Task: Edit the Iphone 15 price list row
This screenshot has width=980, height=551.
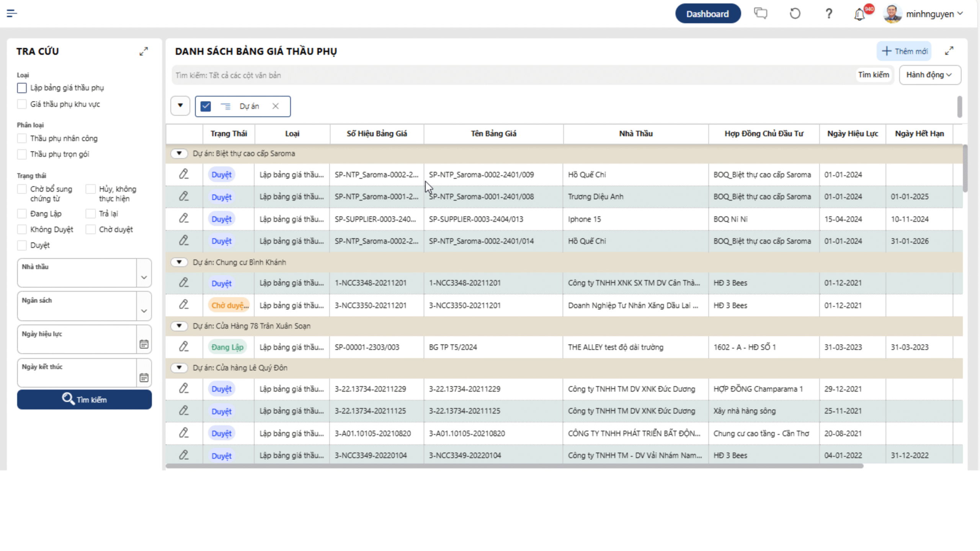Action: click(x=184, y=218)
